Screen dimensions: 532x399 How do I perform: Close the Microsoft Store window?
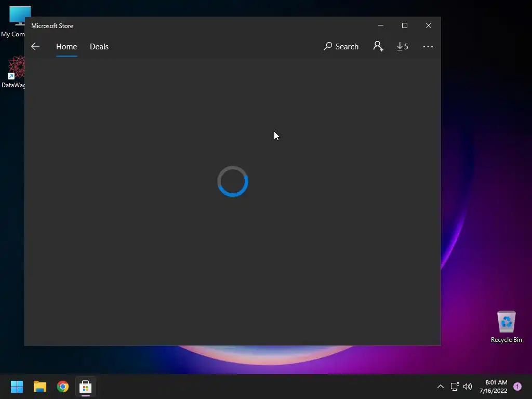[x=429, y=25]
